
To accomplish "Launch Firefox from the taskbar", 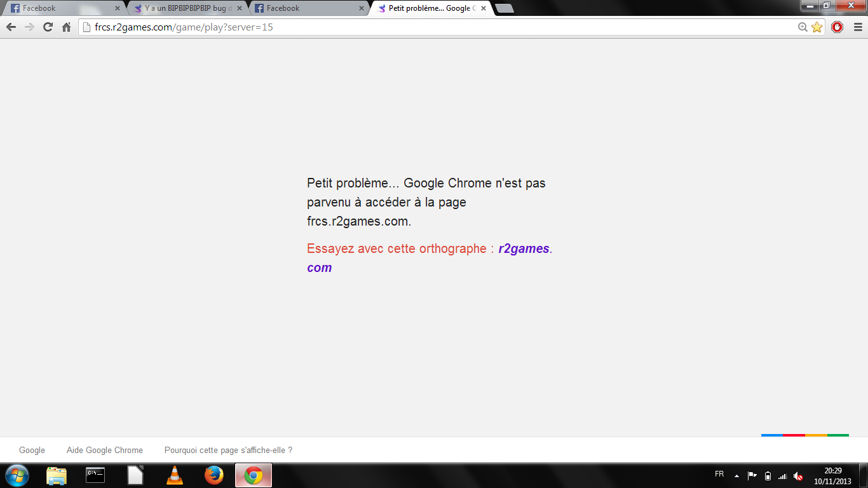I will click(214, 475).
